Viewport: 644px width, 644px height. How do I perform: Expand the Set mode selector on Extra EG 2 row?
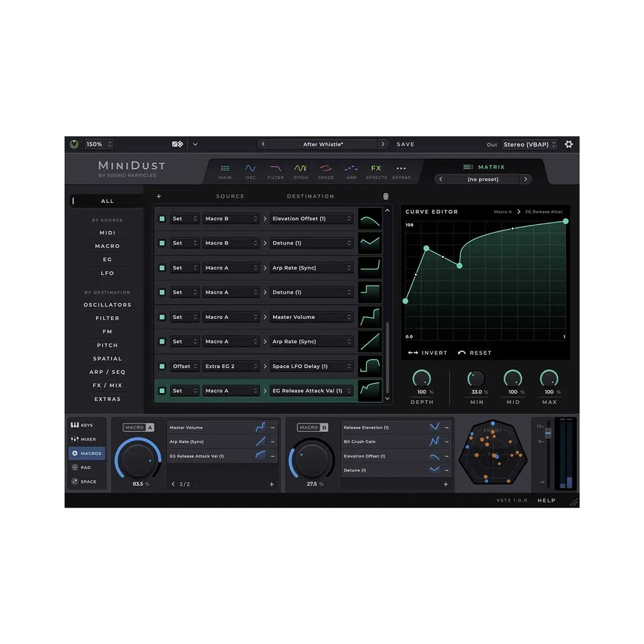(x=185, y=366)
